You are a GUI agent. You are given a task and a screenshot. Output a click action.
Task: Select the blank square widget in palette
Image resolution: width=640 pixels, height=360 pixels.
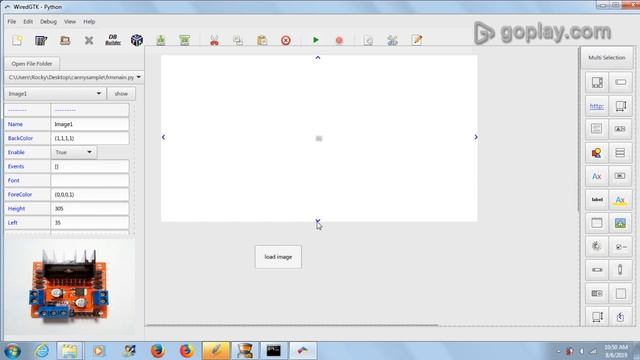tap(620, 293)
